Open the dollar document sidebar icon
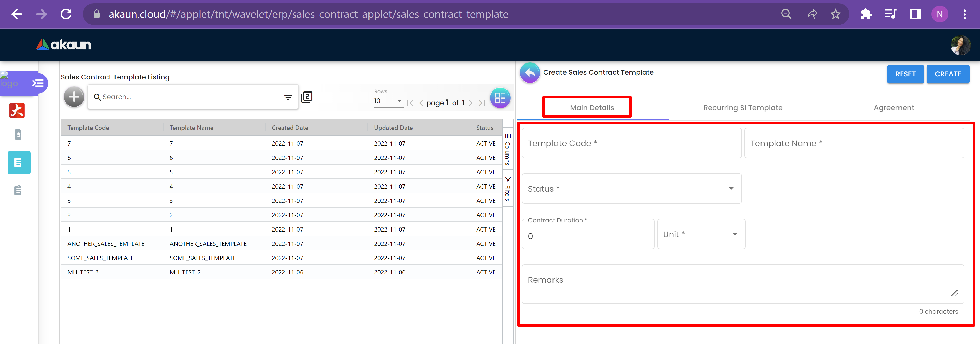 (x=18, y=134)
